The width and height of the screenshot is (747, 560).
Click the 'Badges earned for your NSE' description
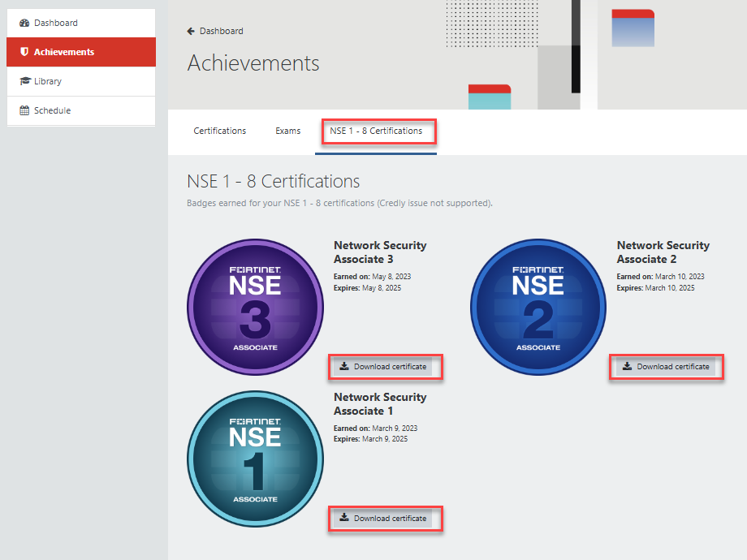[x=339, y=204]
